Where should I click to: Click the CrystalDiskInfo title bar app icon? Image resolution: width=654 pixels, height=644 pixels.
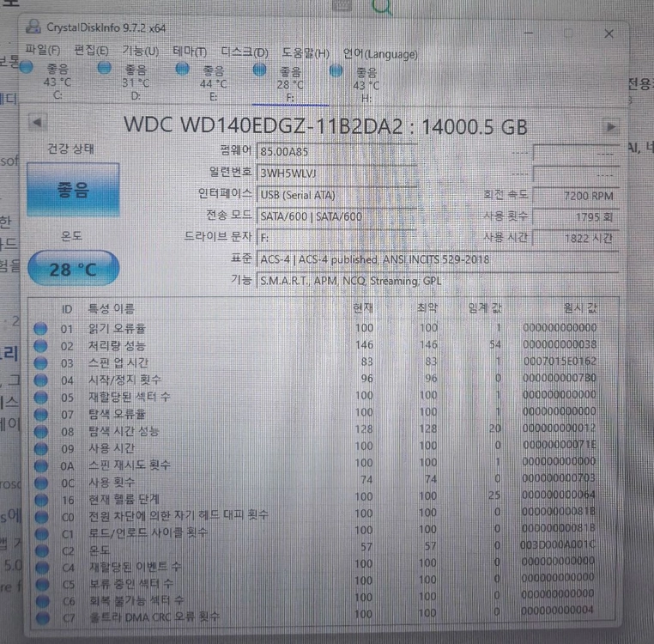coord(33,27)
